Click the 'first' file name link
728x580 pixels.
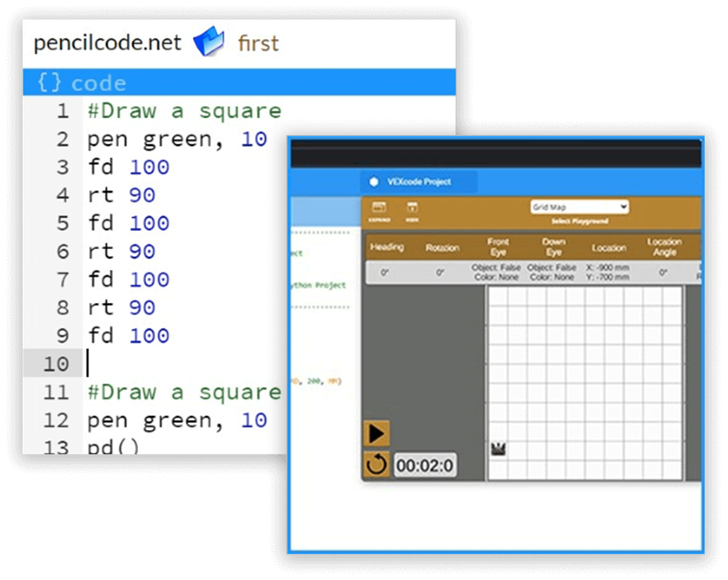coord(257,43)
